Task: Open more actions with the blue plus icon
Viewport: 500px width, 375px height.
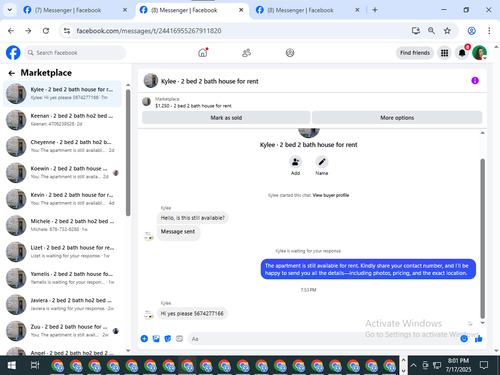Action: [144, 339]
